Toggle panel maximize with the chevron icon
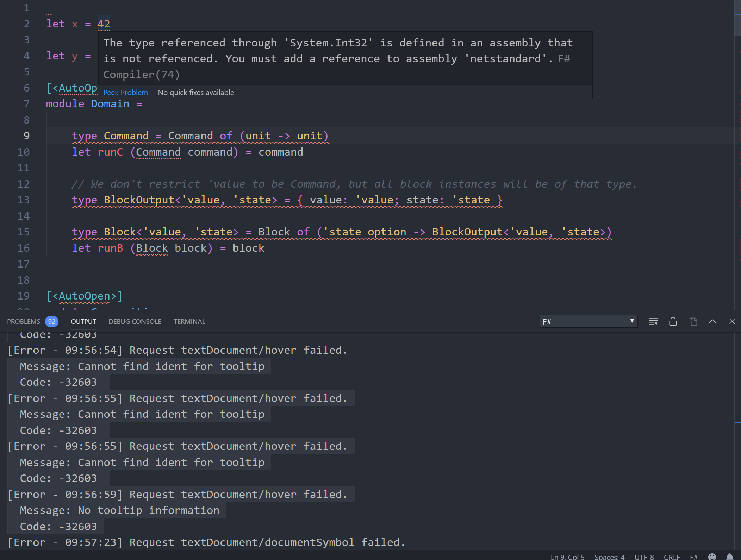741x560 pixels. tap(712, 321)
